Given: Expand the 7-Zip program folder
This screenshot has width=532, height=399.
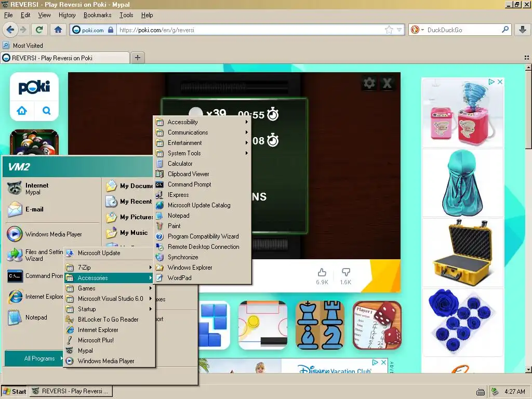Looking at the screenshot, I should point(110,268).
